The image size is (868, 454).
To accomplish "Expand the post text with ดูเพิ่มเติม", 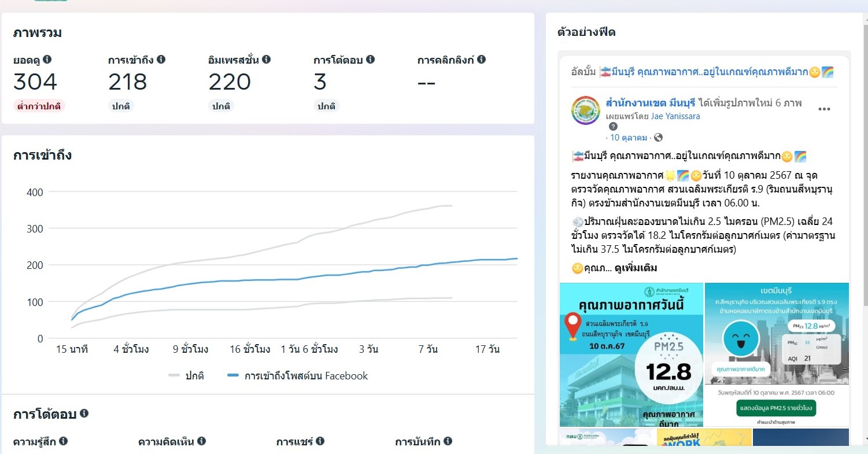I will (636, 268).
